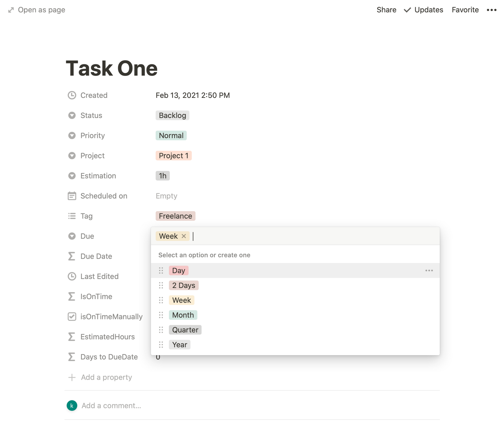Viewport: 504px width, 429px height.
Task: Remove the Week tag from Due
Action: (x=184, y=236)
